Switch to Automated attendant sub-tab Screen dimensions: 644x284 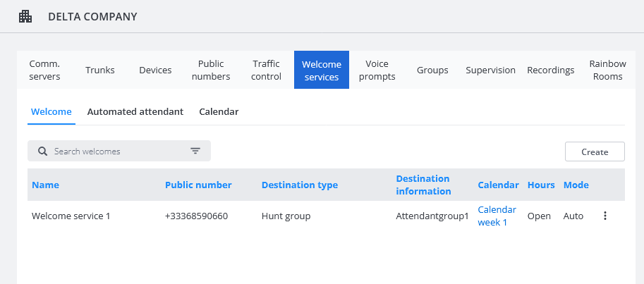tap(135, 111)
